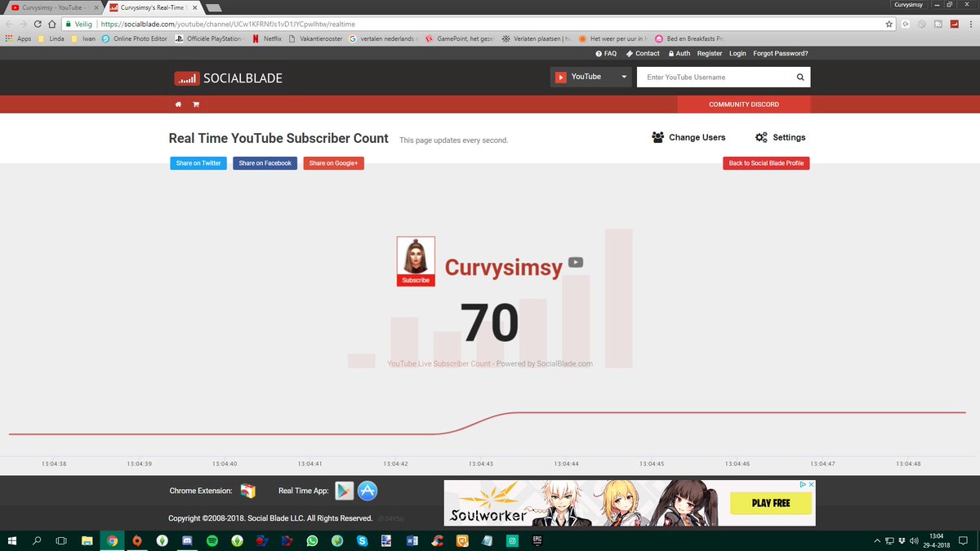The width and height of the screenshot is (980, 551).
Task: Open the Windows Start menu
Action: point(11,540)
